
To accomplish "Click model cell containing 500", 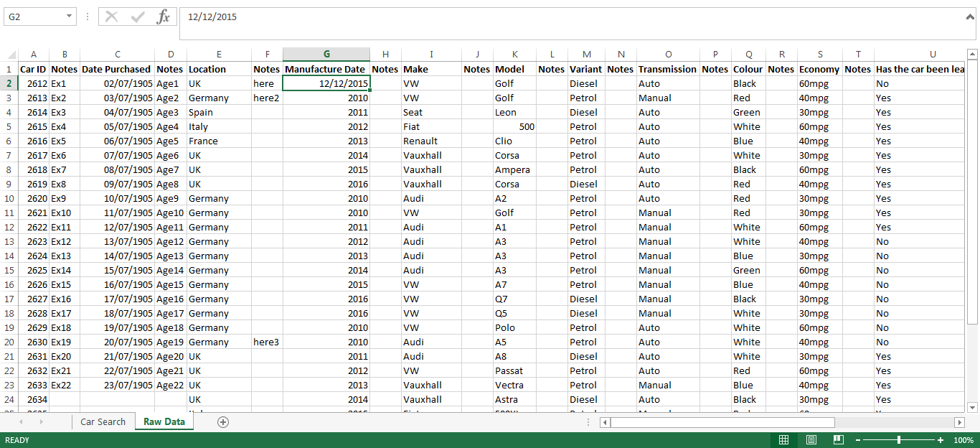I will tap(514, 126).
